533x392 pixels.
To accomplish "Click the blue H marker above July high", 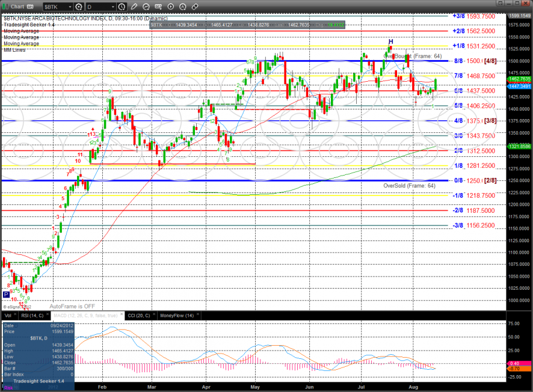I will pos(390,41).
